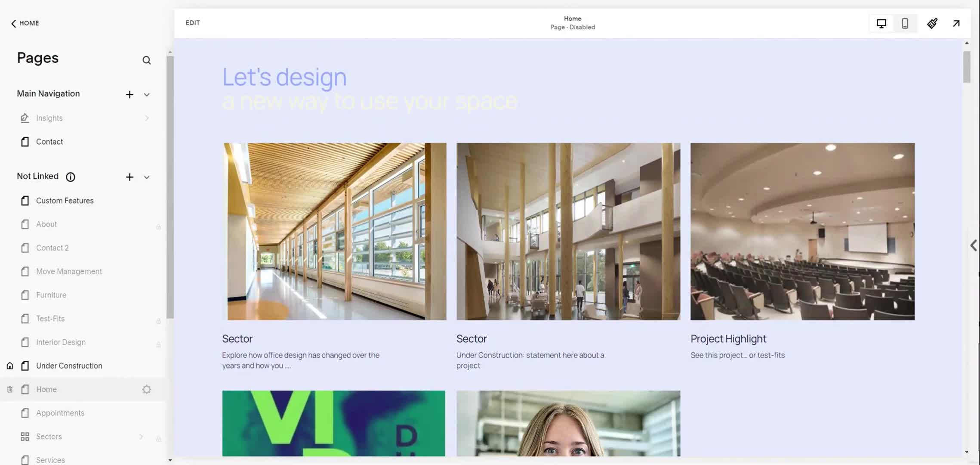Click the woman portrait thumbnail

568,423
